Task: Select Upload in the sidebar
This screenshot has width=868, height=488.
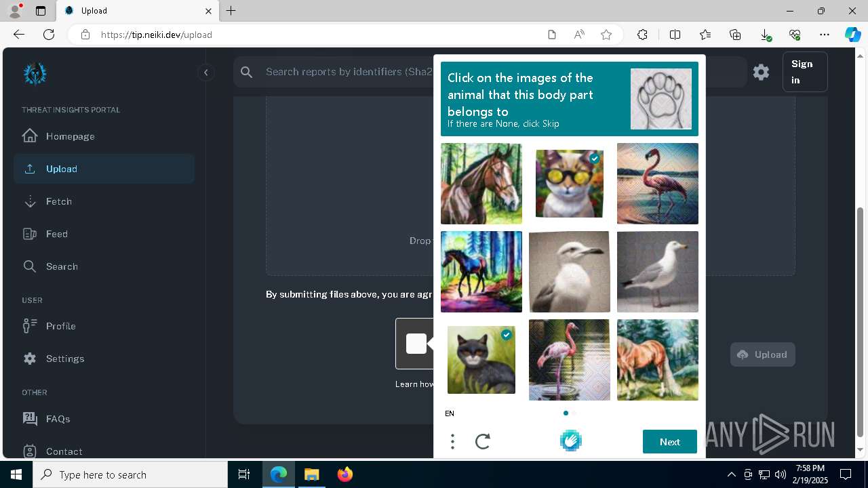Action: (x=104, y=169)
